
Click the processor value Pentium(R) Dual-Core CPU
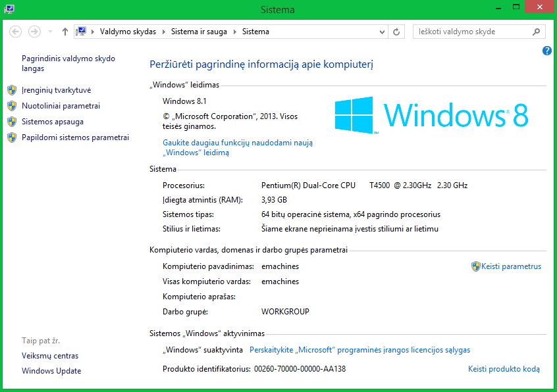click(x=308, y=185)
